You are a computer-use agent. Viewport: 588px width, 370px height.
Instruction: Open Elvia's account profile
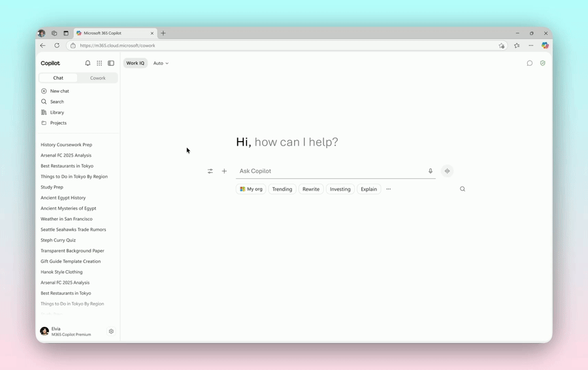(65, 331)
